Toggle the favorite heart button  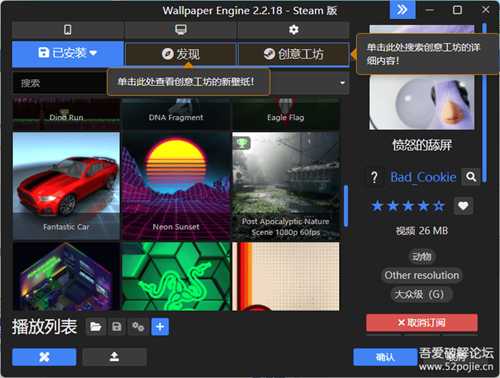463,206
